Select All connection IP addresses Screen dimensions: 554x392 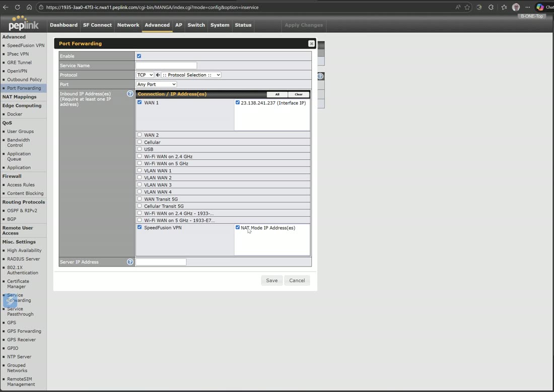(x=277, y=94)
